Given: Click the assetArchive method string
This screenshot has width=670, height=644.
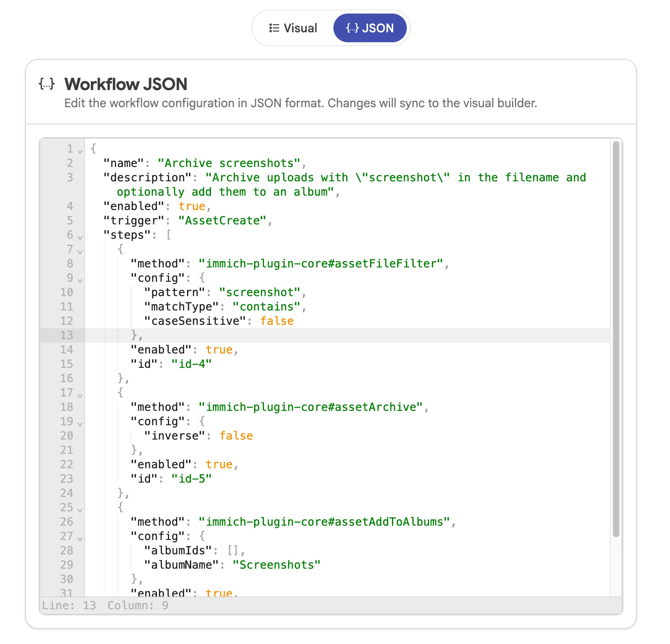Looking at the screenshot, I should tap(311, 407).
